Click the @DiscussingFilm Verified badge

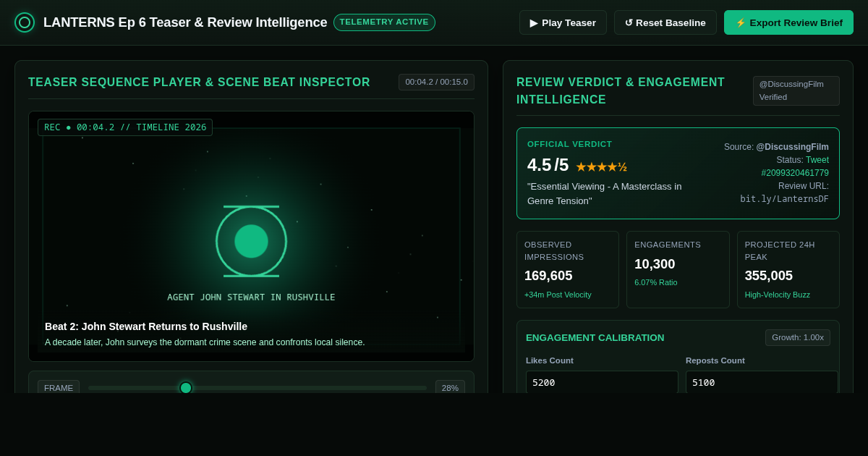click(796, 90)
